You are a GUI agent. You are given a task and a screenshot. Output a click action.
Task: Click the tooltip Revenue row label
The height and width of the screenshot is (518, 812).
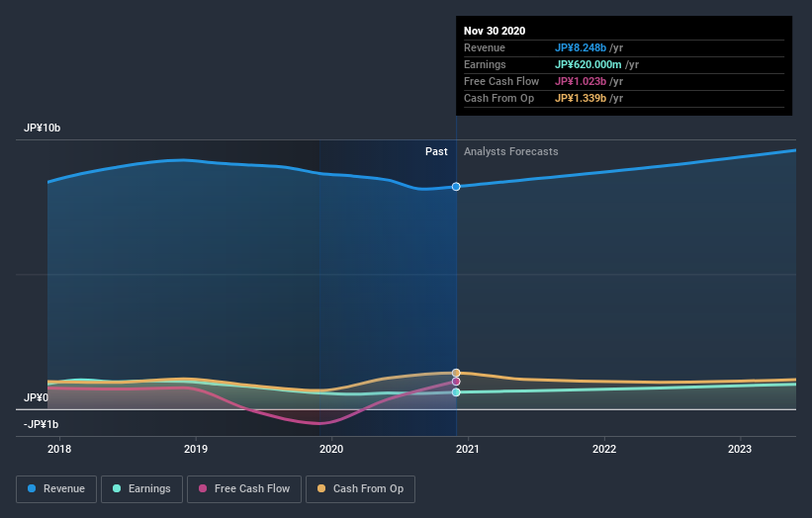(485, 47)
